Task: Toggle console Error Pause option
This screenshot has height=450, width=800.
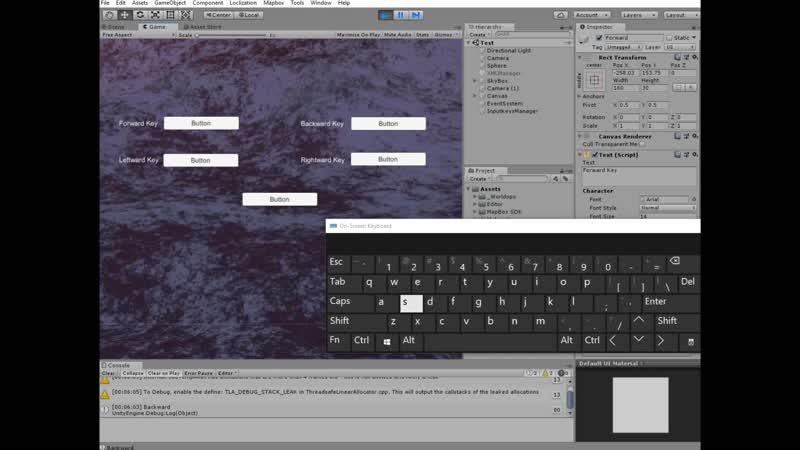Action: click(x=198, y=373)
